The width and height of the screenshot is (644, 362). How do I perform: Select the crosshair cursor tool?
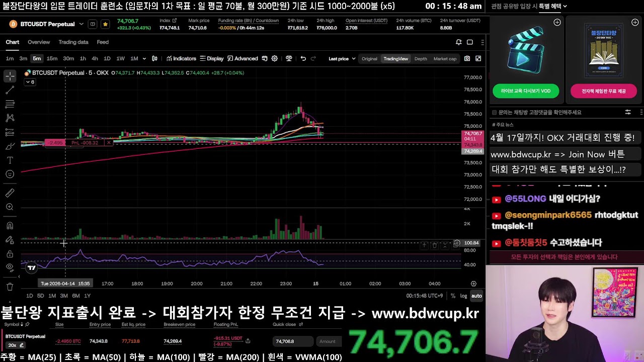10,76
